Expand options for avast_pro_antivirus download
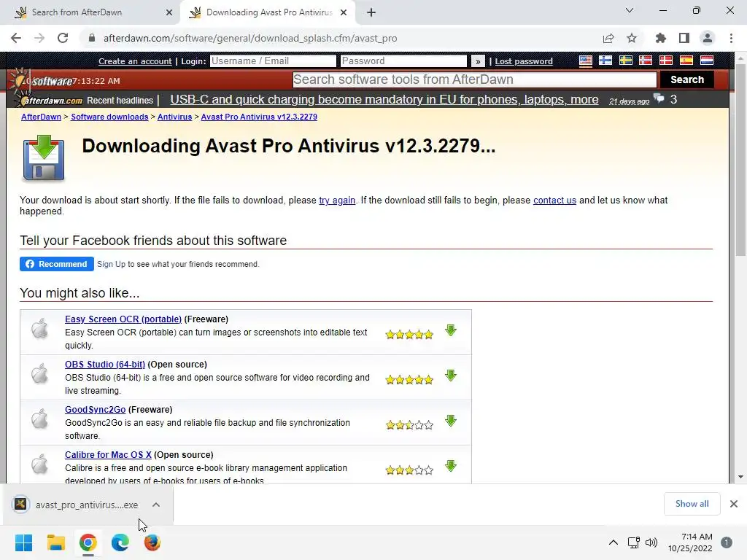Viewport: 747px width, 560px height. (x=156, y=505)
